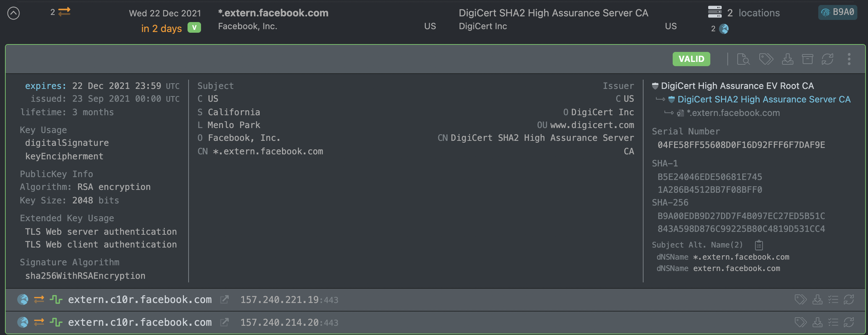Click the green V badge near expiry

(x=194, y=28)
